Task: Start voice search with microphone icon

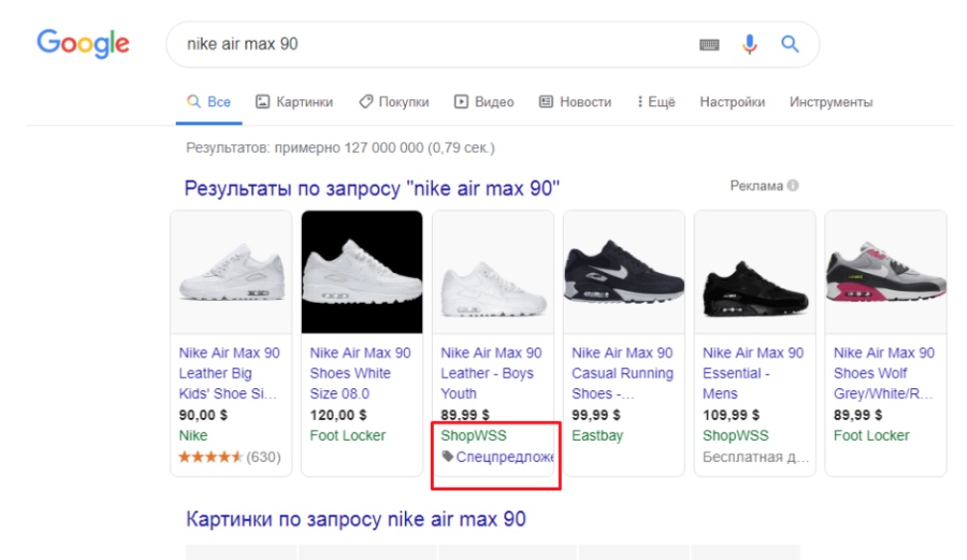Action: 750,45
